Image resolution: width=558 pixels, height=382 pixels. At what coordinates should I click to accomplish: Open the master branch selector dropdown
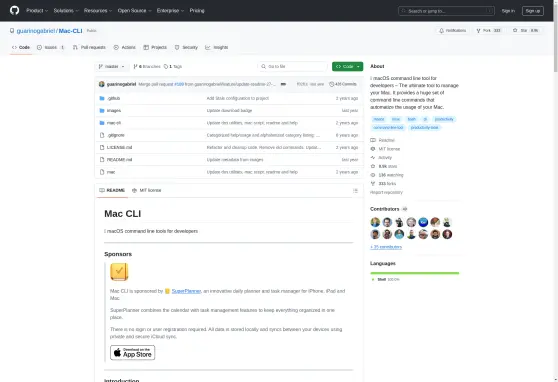click(x=111, y=67)
